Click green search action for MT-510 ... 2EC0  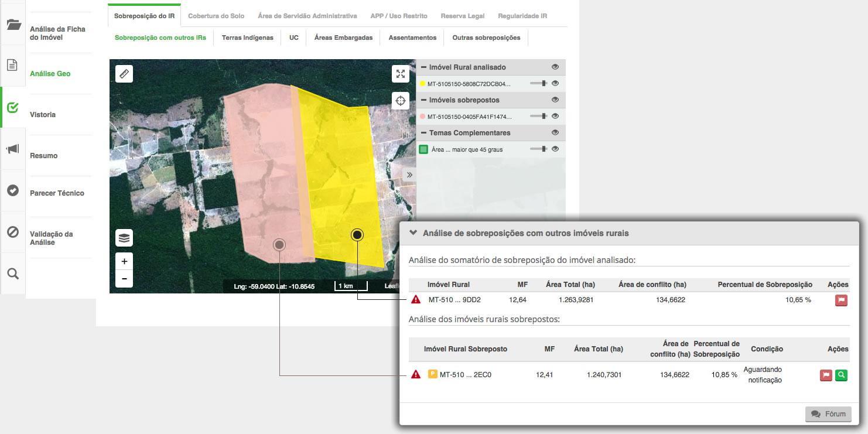841,375
